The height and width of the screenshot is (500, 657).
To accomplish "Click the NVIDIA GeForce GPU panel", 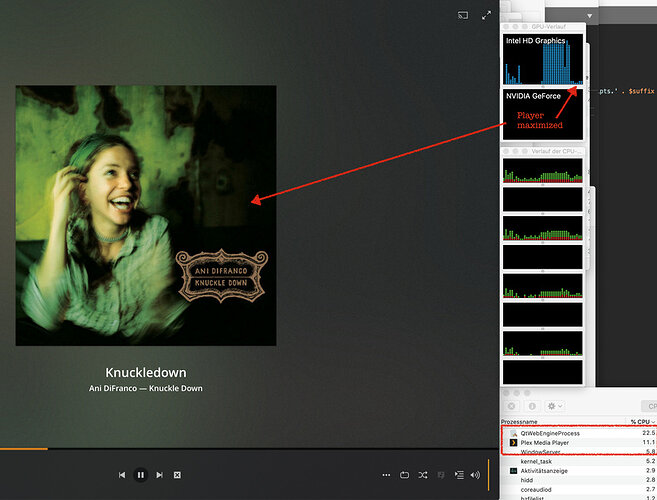I will click(x=543, y=114).
